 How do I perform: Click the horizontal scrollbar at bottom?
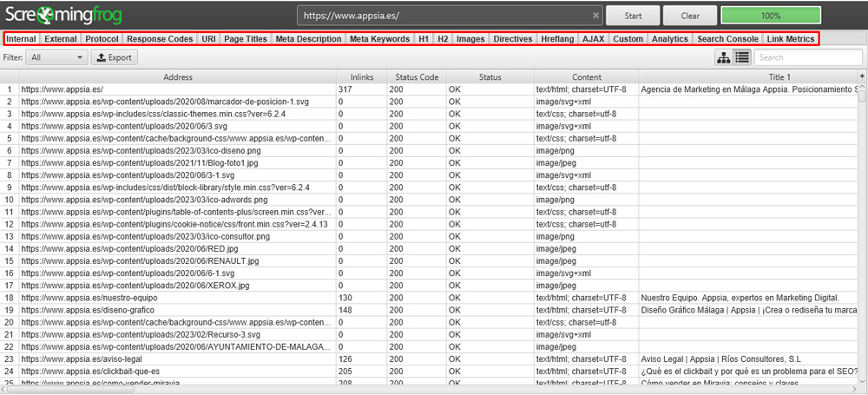[69, 390]
